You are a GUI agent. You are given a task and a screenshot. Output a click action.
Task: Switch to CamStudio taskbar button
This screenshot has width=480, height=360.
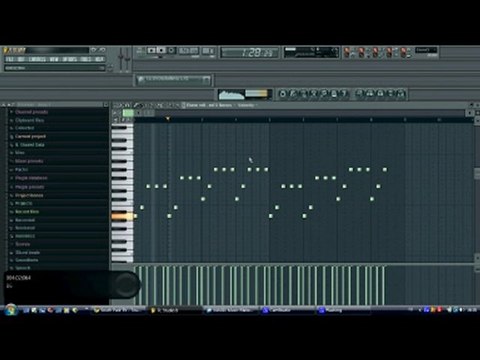(x=288, y=310)
